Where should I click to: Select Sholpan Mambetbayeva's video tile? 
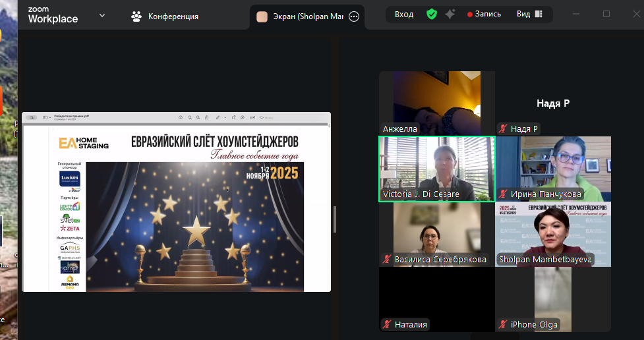[x=553, y=234]
